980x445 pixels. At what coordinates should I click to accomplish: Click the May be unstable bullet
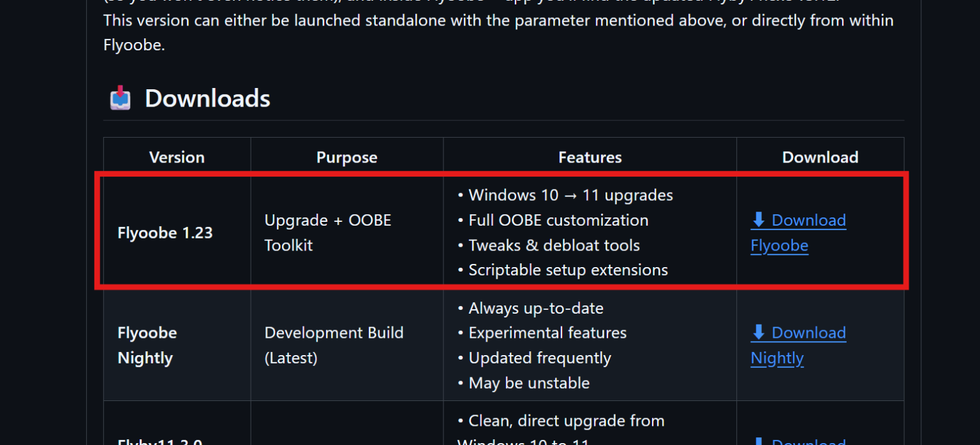point(529,383)
